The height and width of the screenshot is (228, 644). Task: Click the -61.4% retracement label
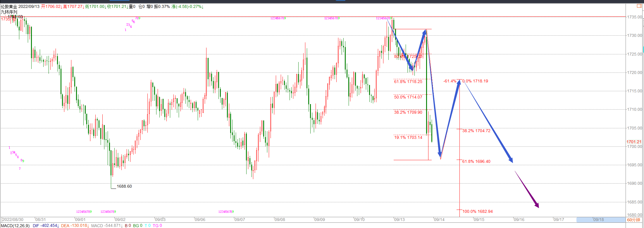(x=450, y=81)
